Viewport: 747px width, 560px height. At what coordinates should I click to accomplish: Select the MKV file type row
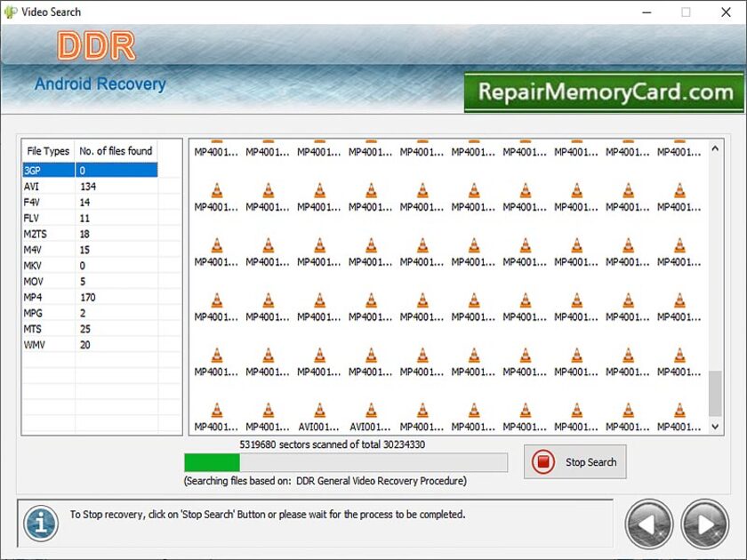[90, 266]
